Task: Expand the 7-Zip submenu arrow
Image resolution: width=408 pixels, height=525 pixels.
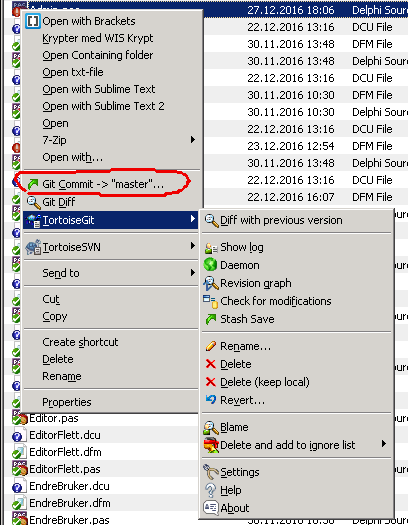Action: pos(193,140)
